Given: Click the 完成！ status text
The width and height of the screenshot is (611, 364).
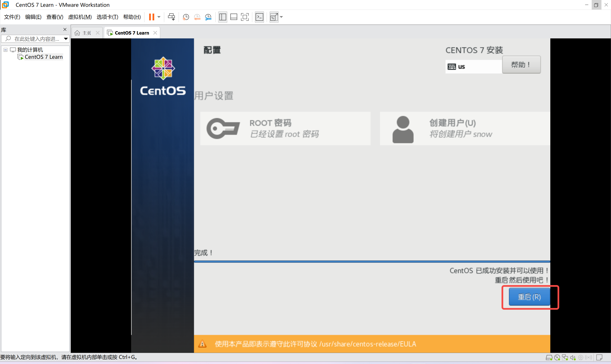Looking at the screenshot, I should point(203,253).
